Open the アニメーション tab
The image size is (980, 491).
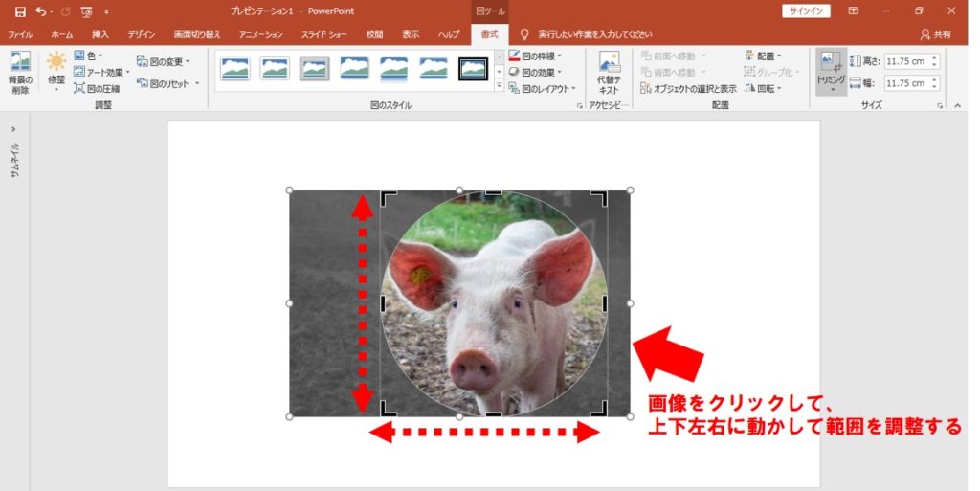pyautogui.click(x=261, y=33)
